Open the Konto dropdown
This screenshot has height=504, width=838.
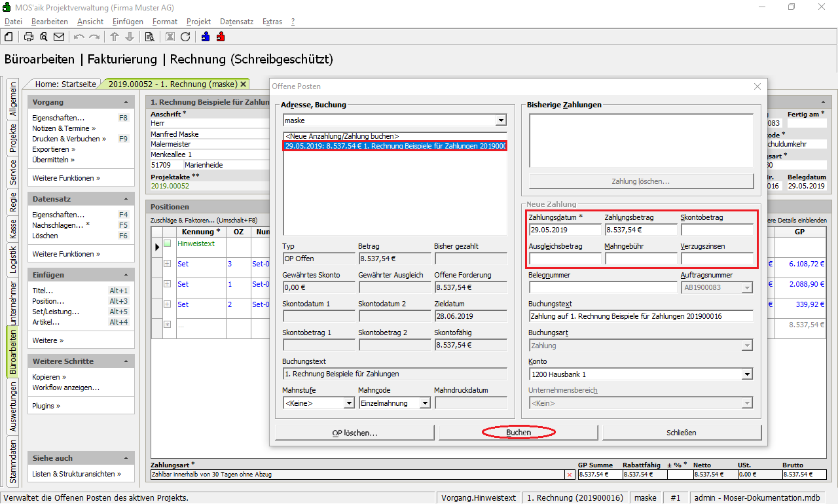pos(747,374)
